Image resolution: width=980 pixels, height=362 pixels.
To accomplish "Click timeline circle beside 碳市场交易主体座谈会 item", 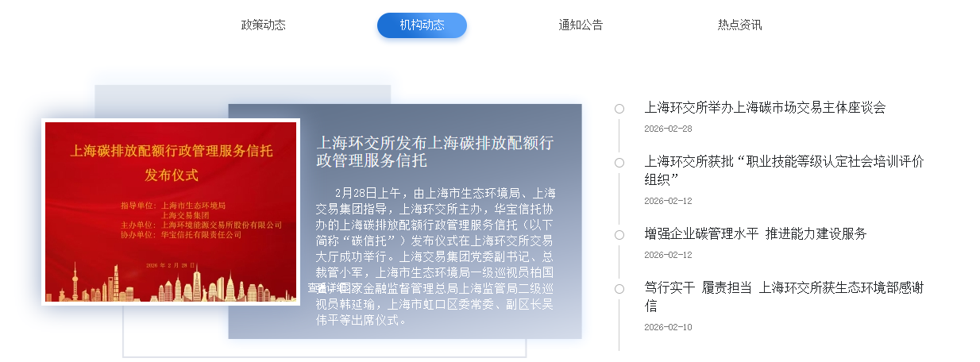I will coord(619,109).
